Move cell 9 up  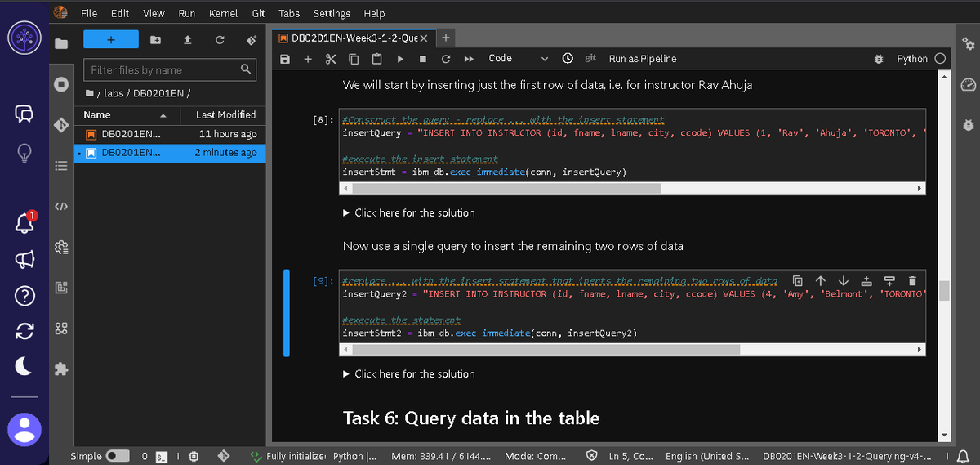[x=821, y=280]
